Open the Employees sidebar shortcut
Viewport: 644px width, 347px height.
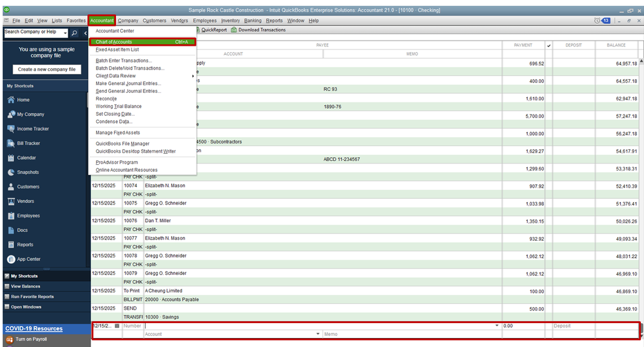click(x=28, y=216)
